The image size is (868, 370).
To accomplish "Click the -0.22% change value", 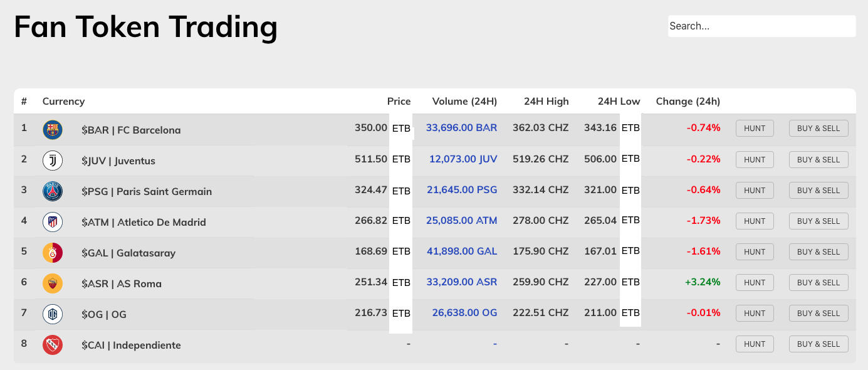I will tap(704, 159).
